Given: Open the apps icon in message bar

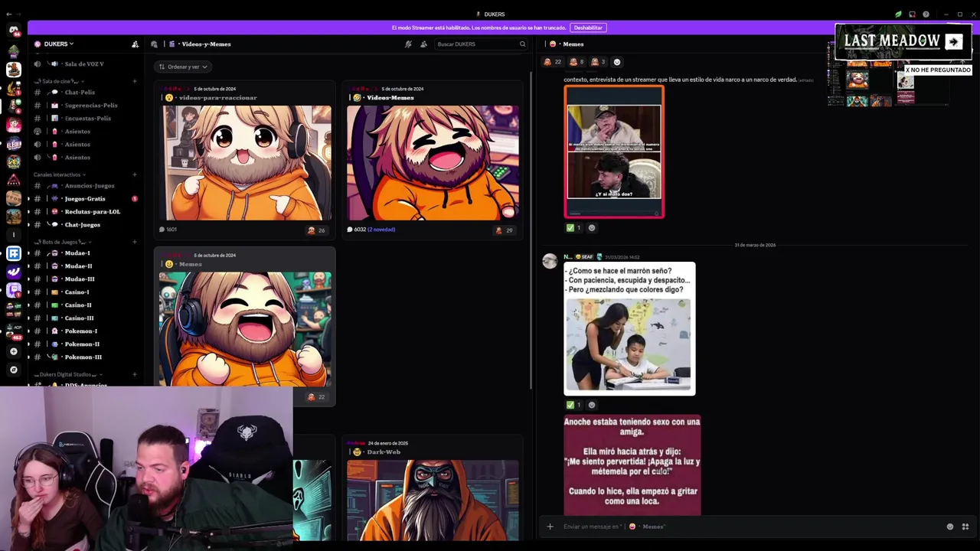Looking at the screenshot, I should coord(965,527).
